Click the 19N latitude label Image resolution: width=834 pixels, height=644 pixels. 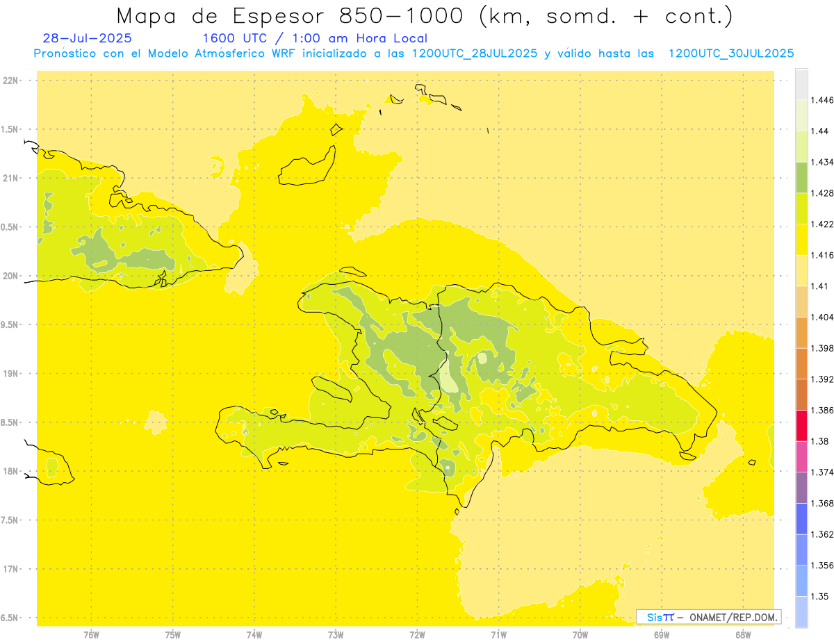coord(10,374)
